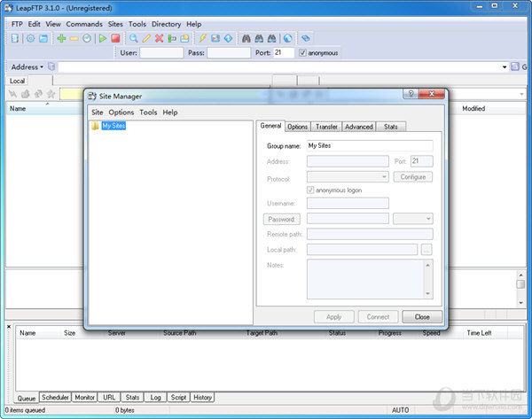Click the Local path browse button
The image size is (532, 419).
click(426, 250)
